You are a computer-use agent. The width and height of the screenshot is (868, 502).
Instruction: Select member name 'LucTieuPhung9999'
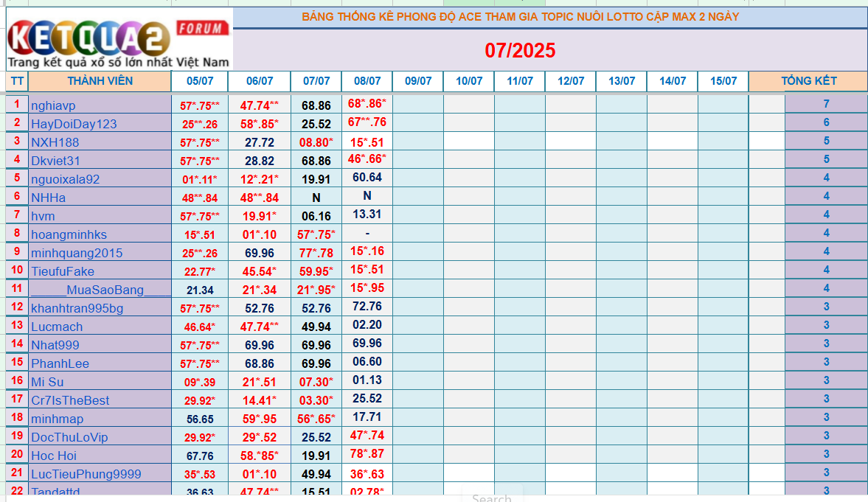[x=86, y=474]
